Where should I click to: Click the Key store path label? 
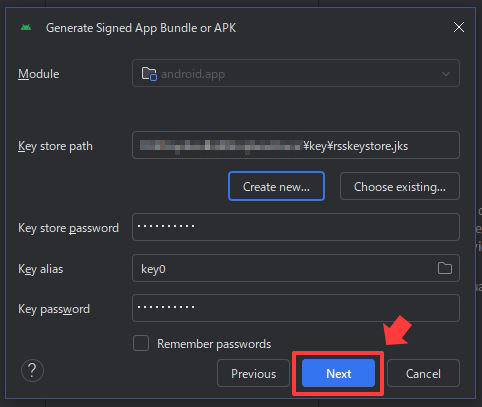(x=55, y=146)
